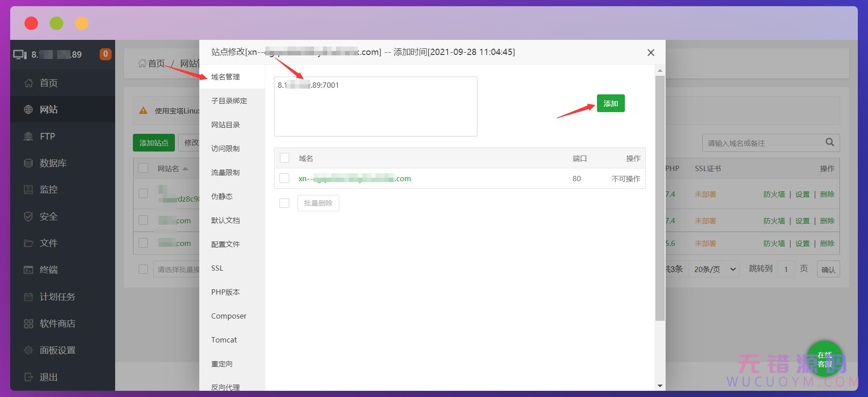
Task: Click the security shield icon
Action: [28, 217]
